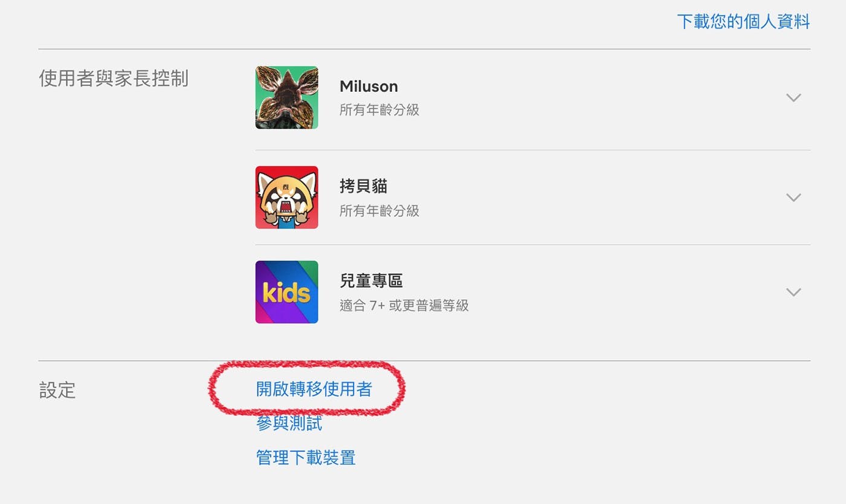Select the 拷貝貓 red panda avatar
Screen dimensions: 846x504
click(x=286, y=197)
